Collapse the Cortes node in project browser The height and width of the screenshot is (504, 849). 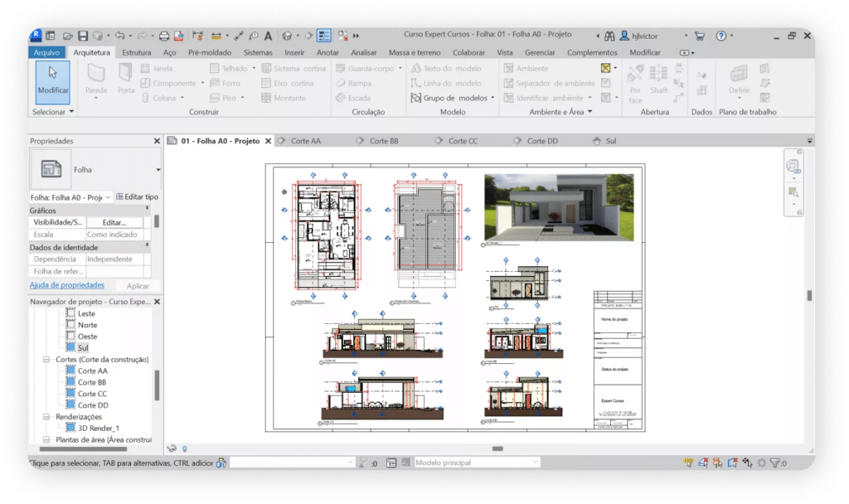47,360
